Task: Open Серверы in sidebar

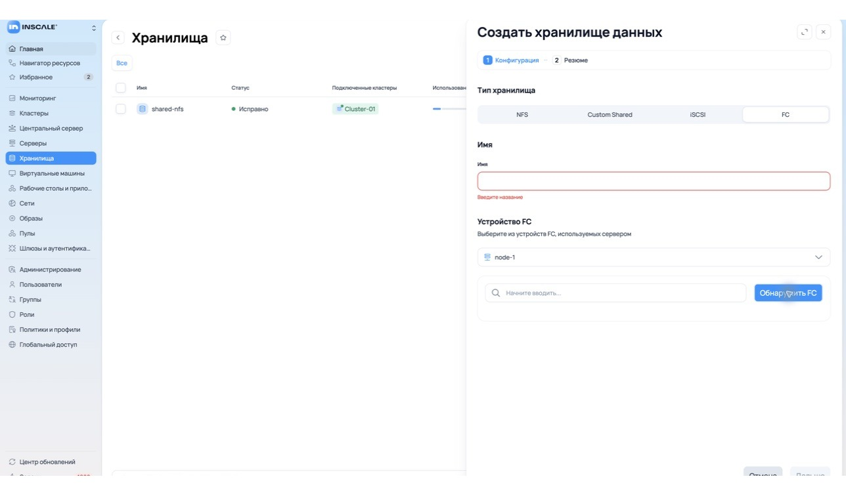Action: pyautogui.click(x=51, y=143)
